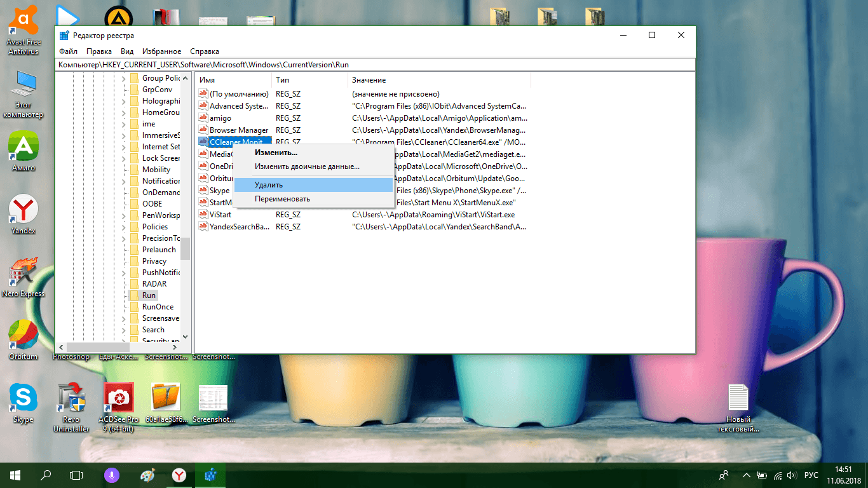
Task: Open the Избранное menu
Action: pyautogui.click(x=161, y=51)
